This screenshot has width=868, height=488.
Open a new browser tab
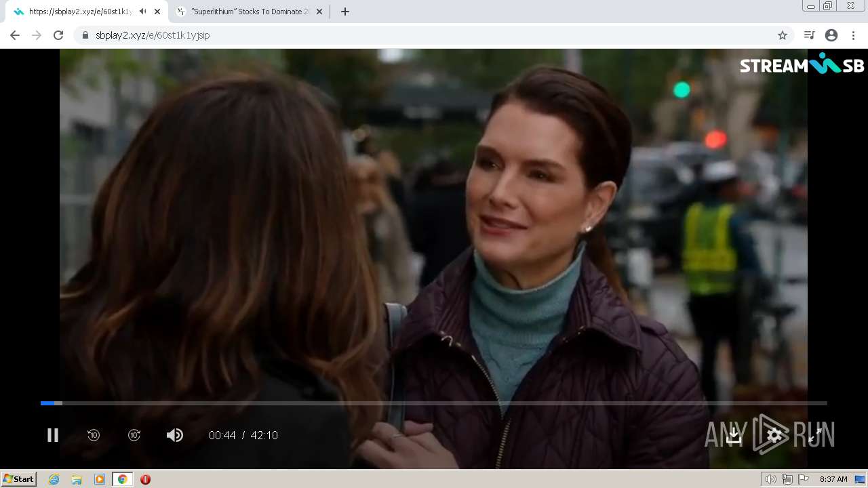click(x=344, y=12)
